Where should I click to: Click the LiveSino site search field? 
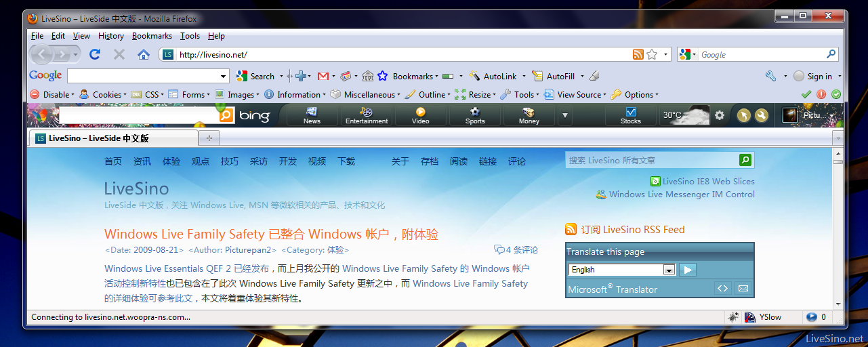tap(653, 160)
